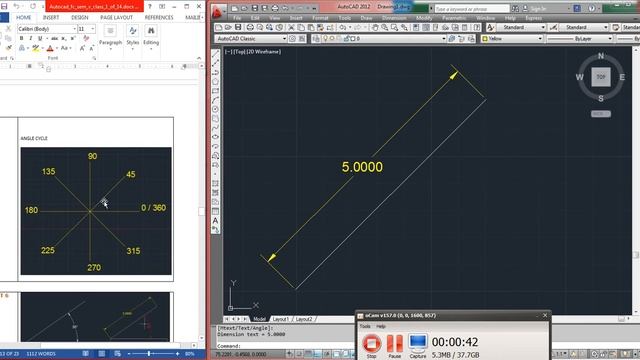Click the S compass direction on ViewCube
Image resolution: width=640 pixels, height=360 pixels.
click(x=601, y=98)
